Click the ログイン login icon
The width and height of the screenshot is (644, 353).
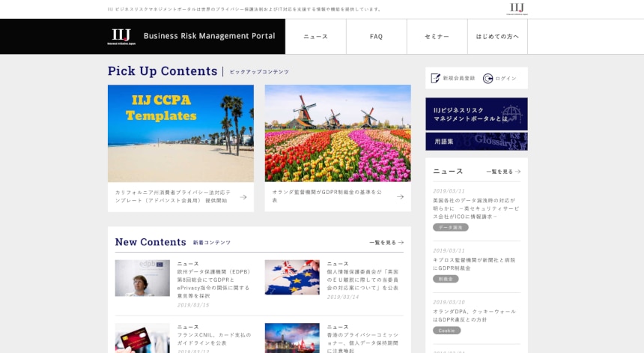click(x=488, y=78)
